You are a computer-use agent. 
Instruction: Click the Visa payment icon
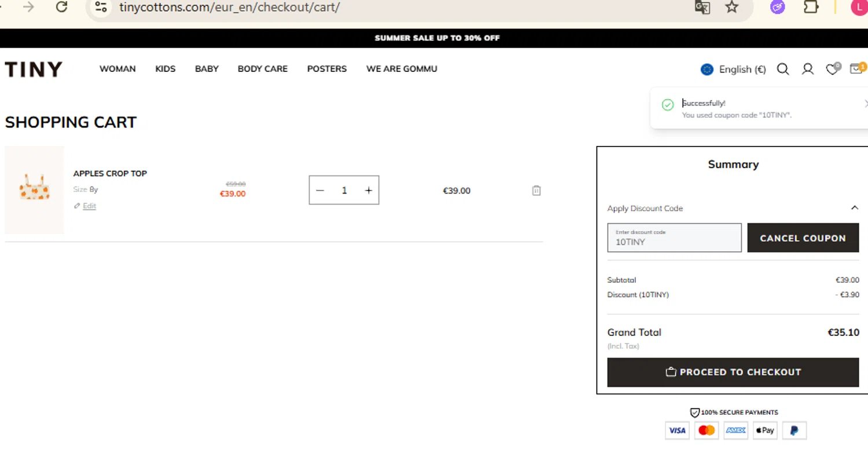[677, 430]
